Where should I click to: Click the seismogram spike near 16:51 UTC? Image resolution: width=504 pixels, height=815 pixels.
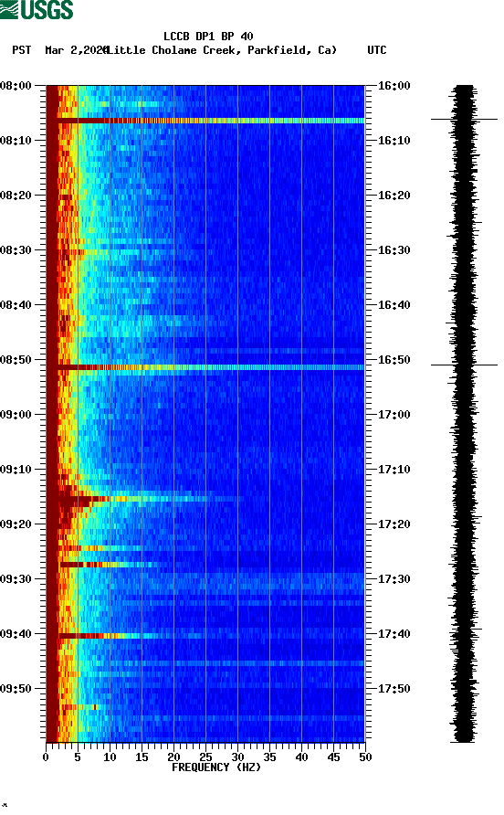(464, 365)
